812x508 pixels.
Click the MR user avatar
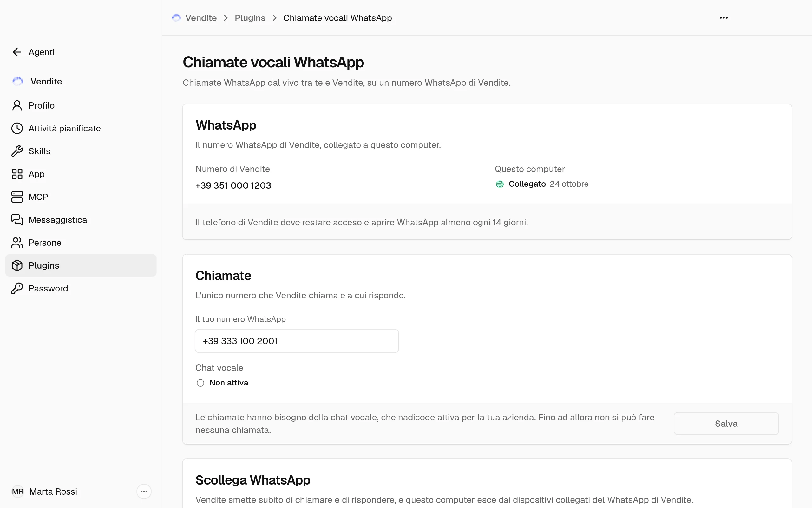18,491
